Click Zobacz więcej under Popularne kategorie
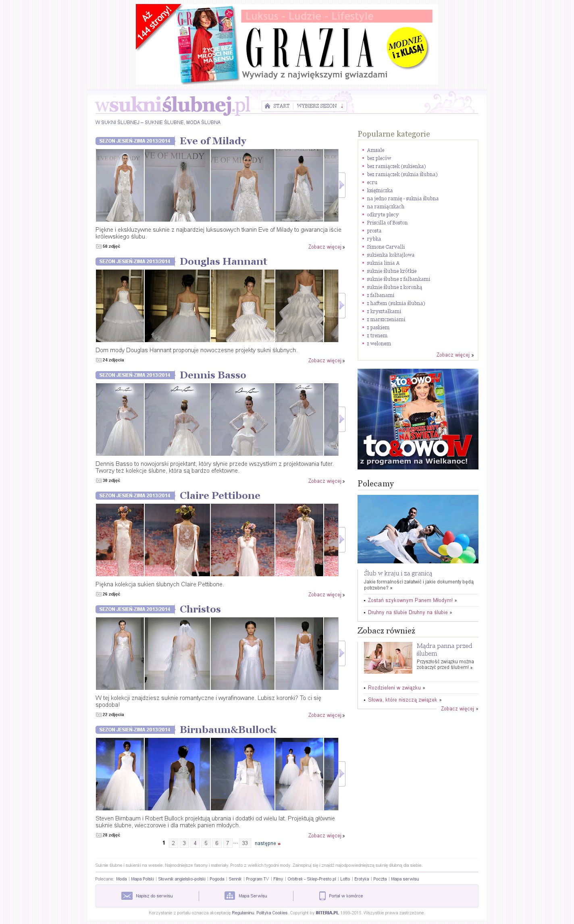Image resolution: width=574 pixels, height=924 pixels. point(455,355)
